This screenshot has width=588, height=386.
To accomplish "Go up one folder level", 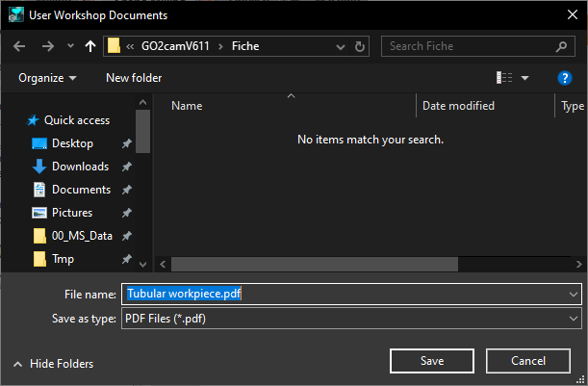I will pos(91,46).
